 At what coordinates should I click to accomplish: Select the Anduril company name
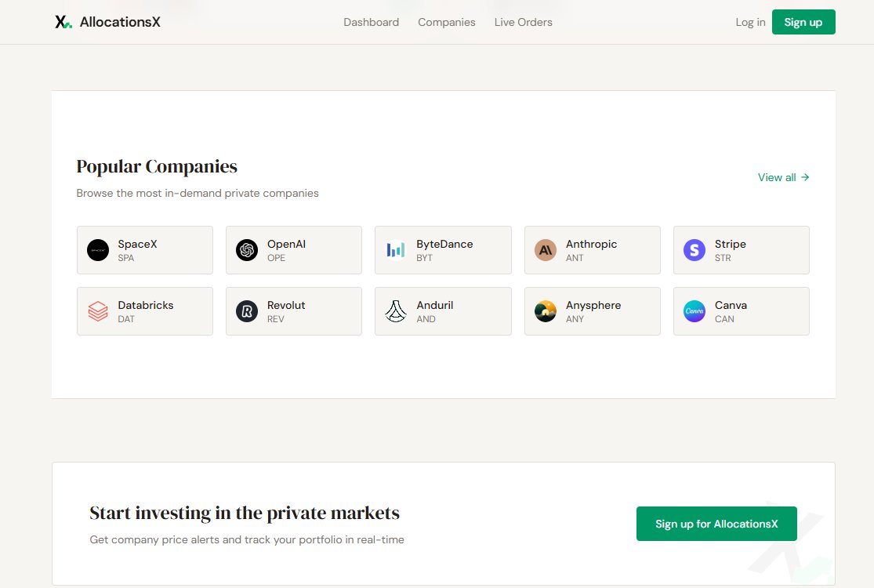[x=435, y=306]
